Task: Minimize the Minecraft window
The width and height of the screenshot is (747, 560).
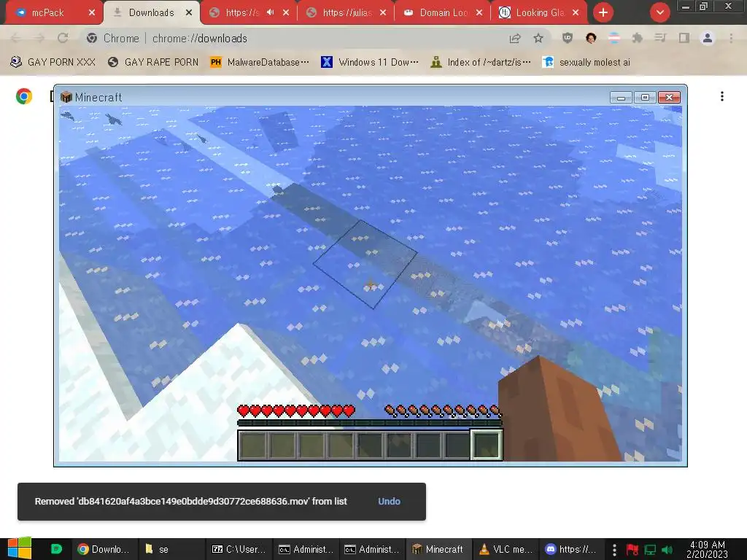Action: click(621, 98)
